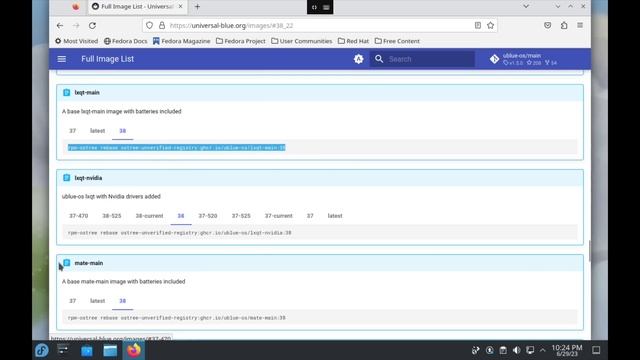Select the 38 tab under lxqt-nvidia
This screenshot has height=360, width=640.
tap(181, 216)
